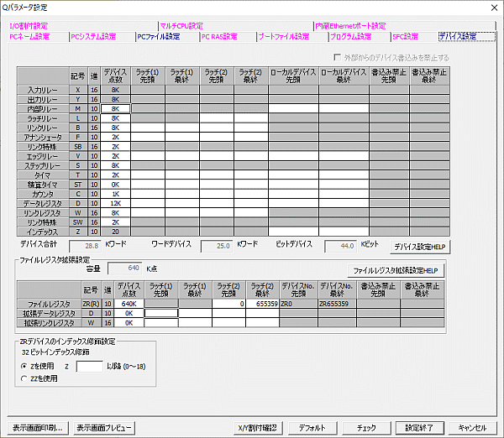The image size is (504, 438).
Task: Close the Qパラメータ設定 dialog
Action: tap(495, 8)
